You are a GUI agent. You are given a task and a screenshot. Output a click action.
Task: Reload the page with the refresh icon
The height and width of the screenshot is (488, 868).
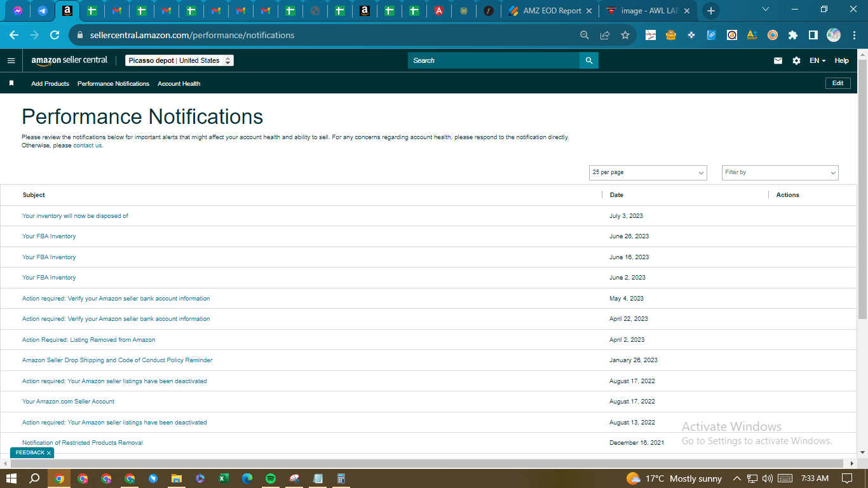(x=55, y=35)
